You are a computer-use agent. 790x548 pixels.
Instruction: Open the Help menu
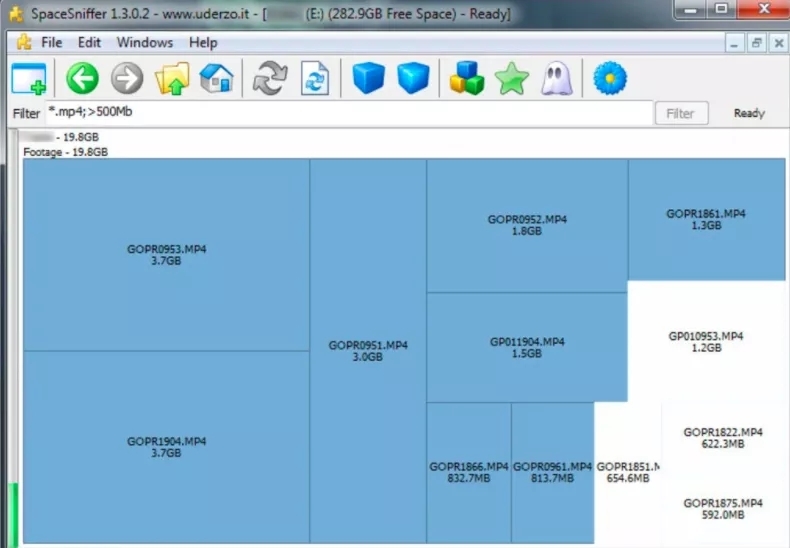[x=204, y=42]
